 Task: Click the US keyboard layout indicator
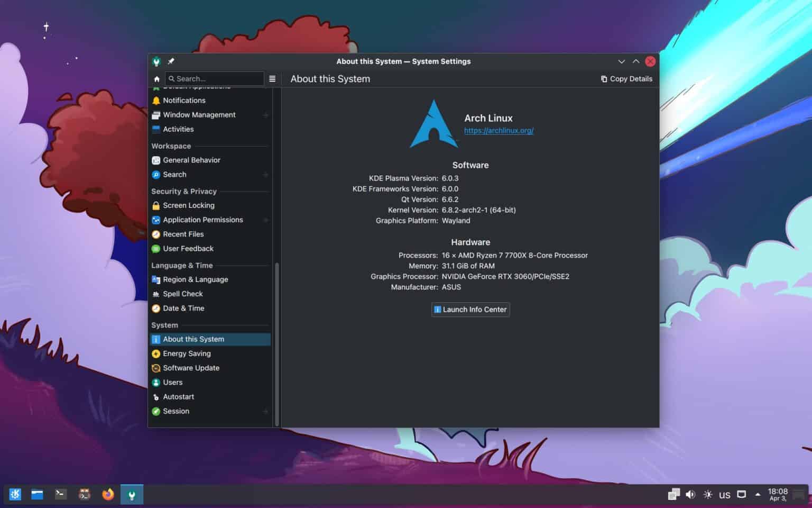(x=725, y=494)
